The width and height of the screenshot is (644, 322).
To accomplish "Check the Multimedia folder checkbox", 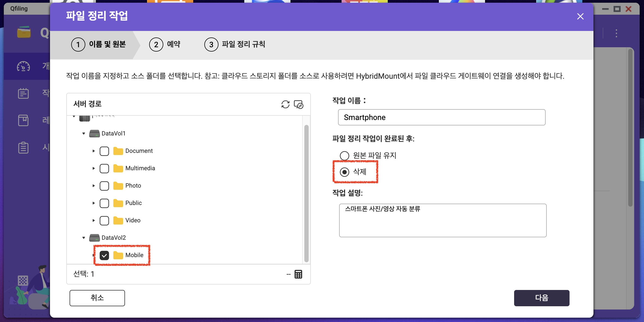I will [x=104, y=169].
